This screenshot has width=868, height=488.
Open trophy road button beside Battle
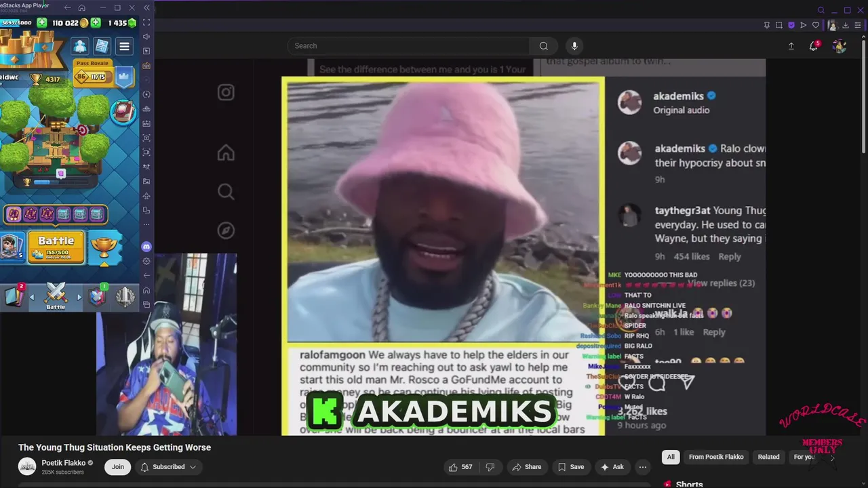[104, 247]
